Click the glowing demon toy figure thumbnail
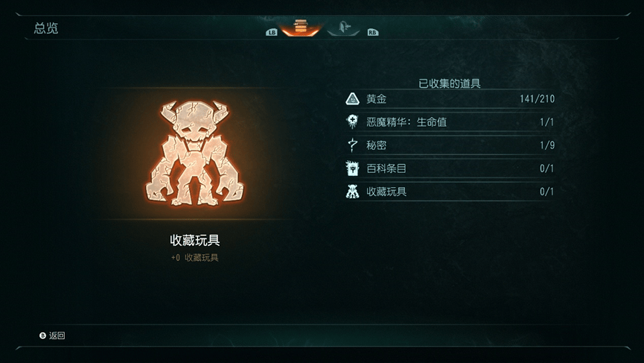This screenshot has height=363, width=644. point(194,154)
